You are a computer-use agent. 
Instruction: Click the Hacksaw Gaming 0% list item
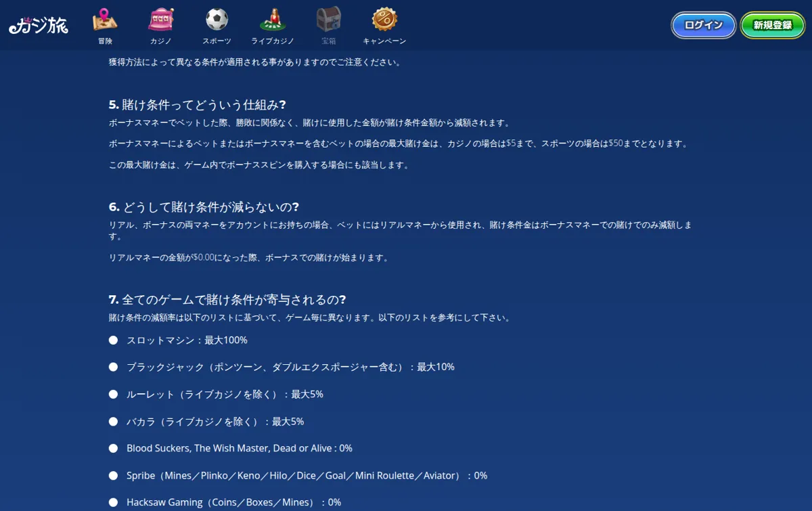[233, 502]
